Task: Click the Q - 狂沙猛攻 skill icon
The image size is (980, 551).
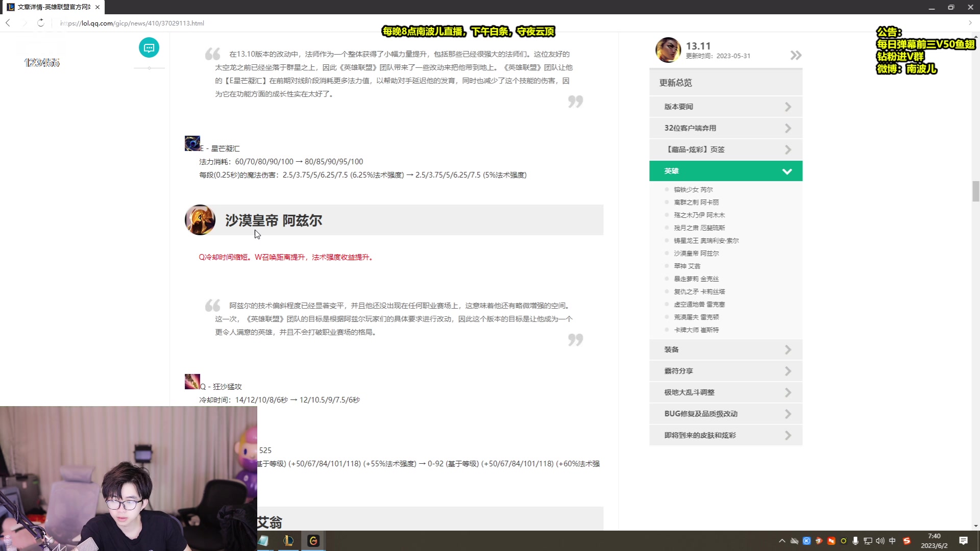Action: [192, 382]
